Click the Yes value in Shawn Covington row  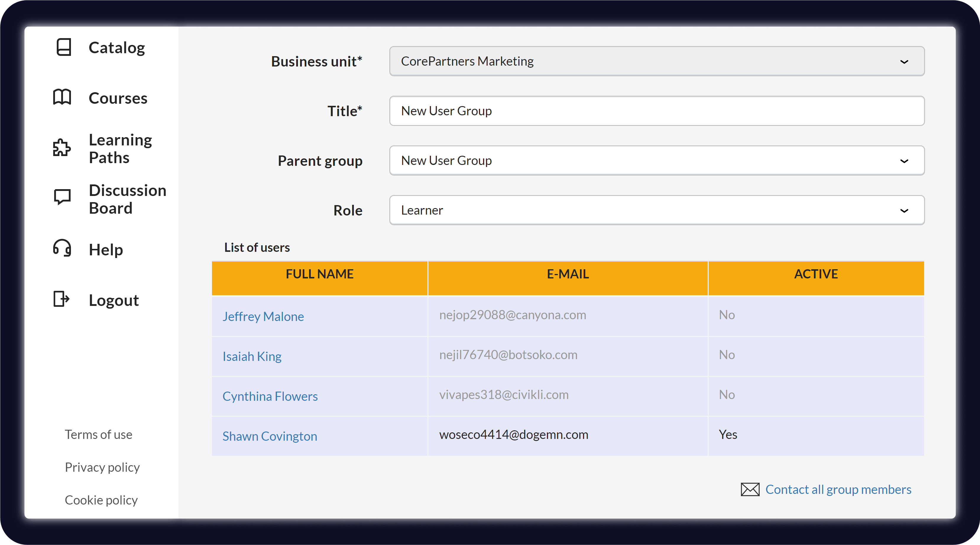pos(728,435)
